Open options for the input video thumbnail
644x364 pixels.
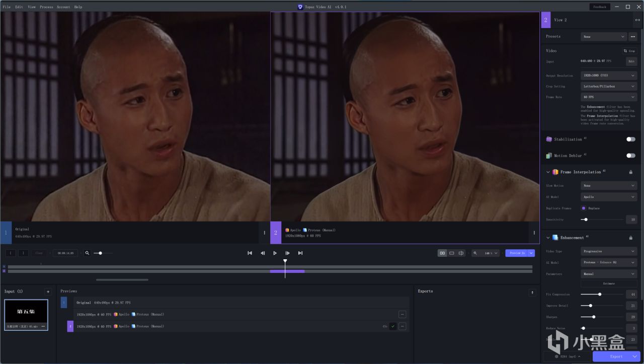point(43,326)
